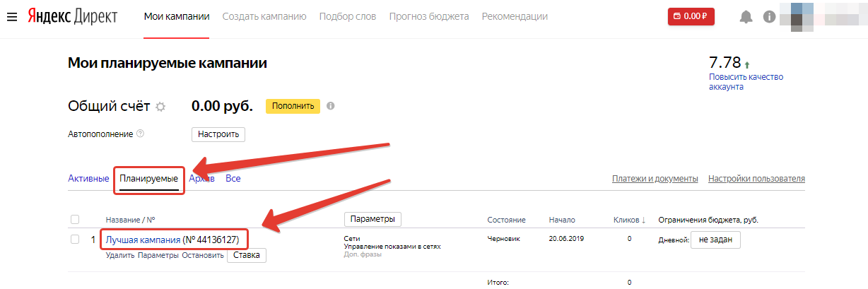
Task: Open Рекомендации
Action: [515, 16]
